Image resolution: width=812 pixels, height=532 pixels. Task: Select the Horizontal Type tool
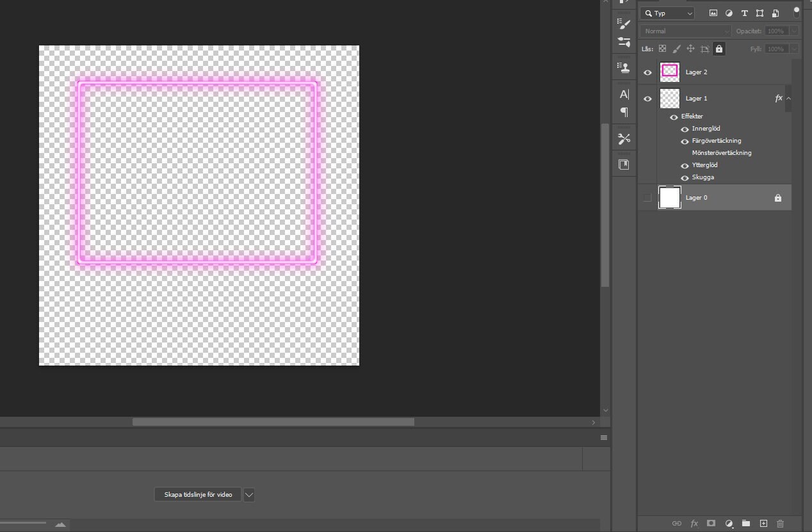point(624,93)
